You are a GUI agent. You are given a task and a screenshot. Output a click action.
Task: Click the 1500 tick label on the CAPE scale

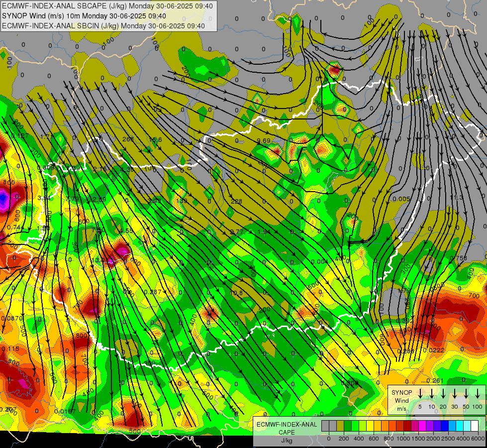(x=418, y=439)
